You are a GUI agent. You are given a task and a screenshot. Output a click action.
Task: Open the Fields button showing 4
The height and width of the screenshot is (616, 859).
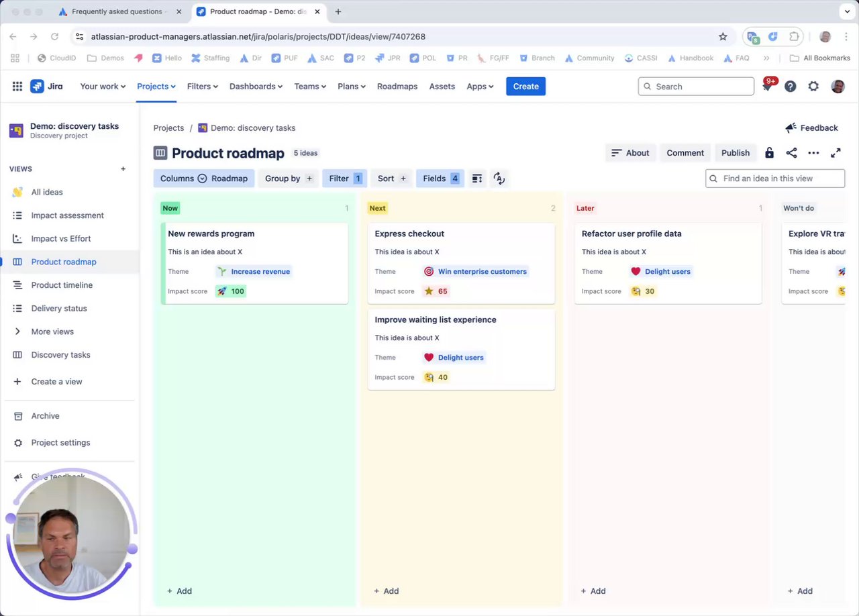(440, 178)
